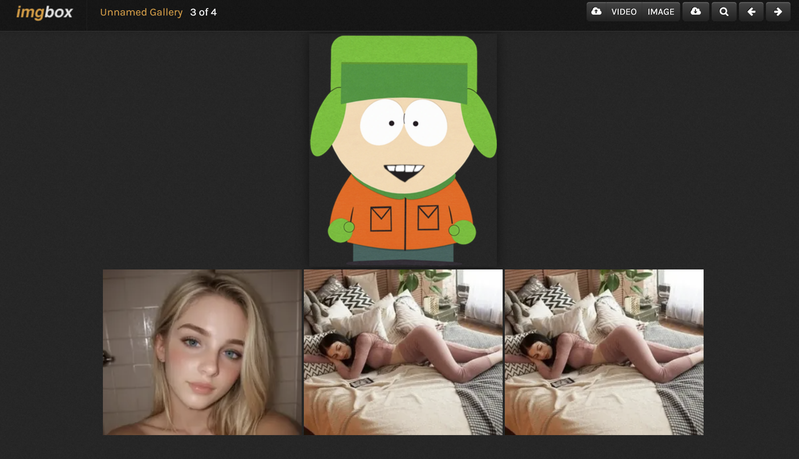Click the imgbox logo
Screen dimensions: 799x459
[44, 12]
